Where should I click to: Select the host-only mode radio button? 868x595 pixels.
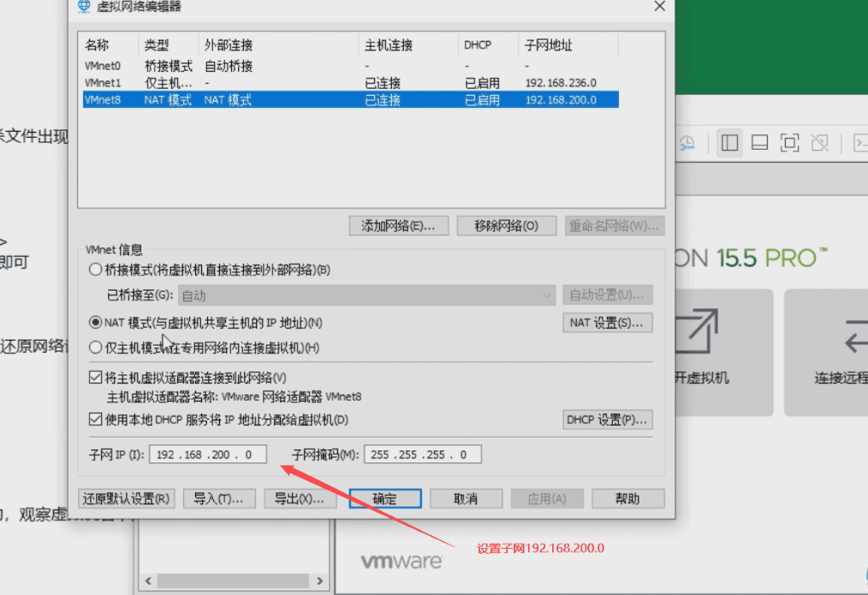tap(95, 348)
